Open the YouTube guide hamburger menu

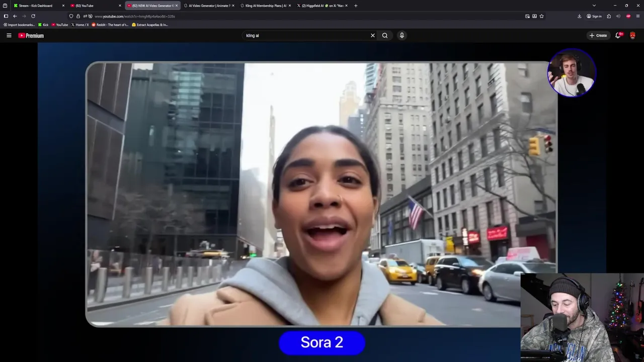click(9, 35)
